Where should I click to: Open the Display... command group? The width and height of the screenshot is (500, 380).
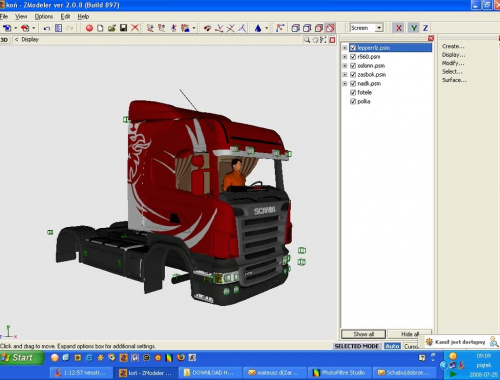click(453, 55)
